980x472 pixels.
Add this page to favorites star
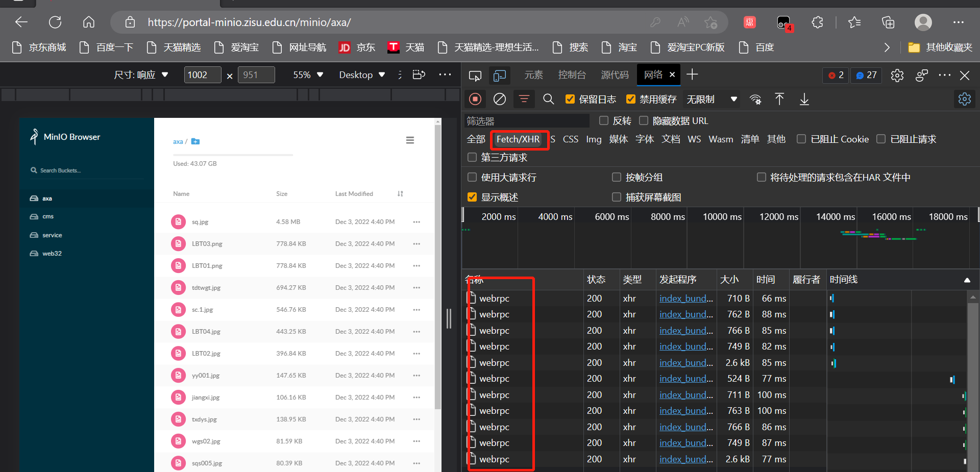tap(710, 22)
